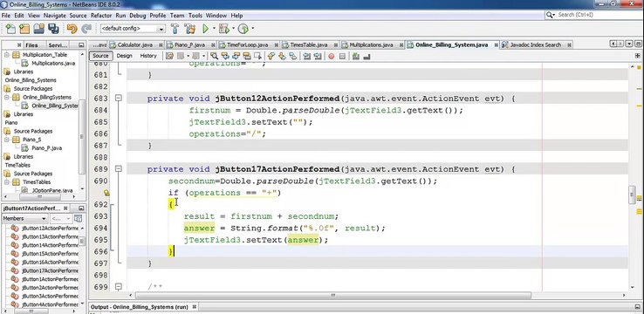The width and height of the screenshot is (644, 314).
Task: Select the Source view button
Action: (100, 56)
